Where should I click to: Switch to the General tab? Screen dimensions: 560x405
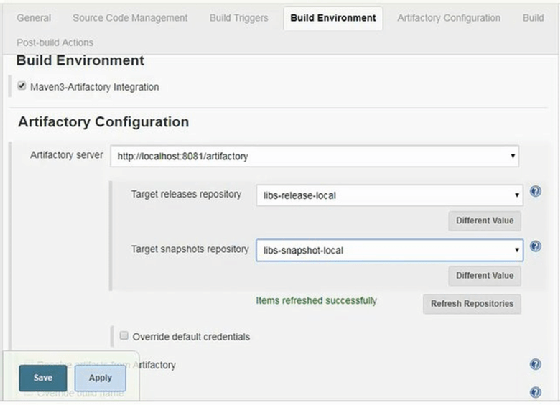(x=34, y=18)
